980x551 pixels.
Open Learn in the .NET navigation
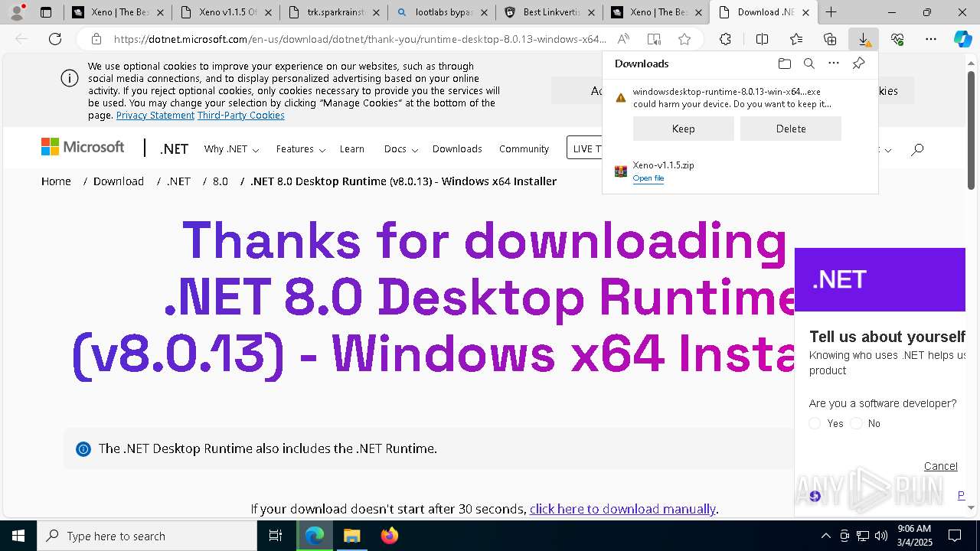point(352,149)
